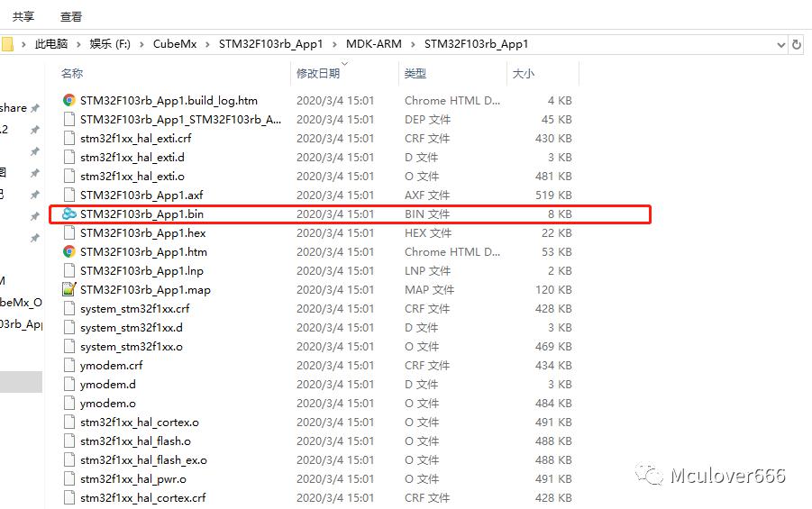Expand chevron after 此电脑 in address bar

(x=78, y=44)
